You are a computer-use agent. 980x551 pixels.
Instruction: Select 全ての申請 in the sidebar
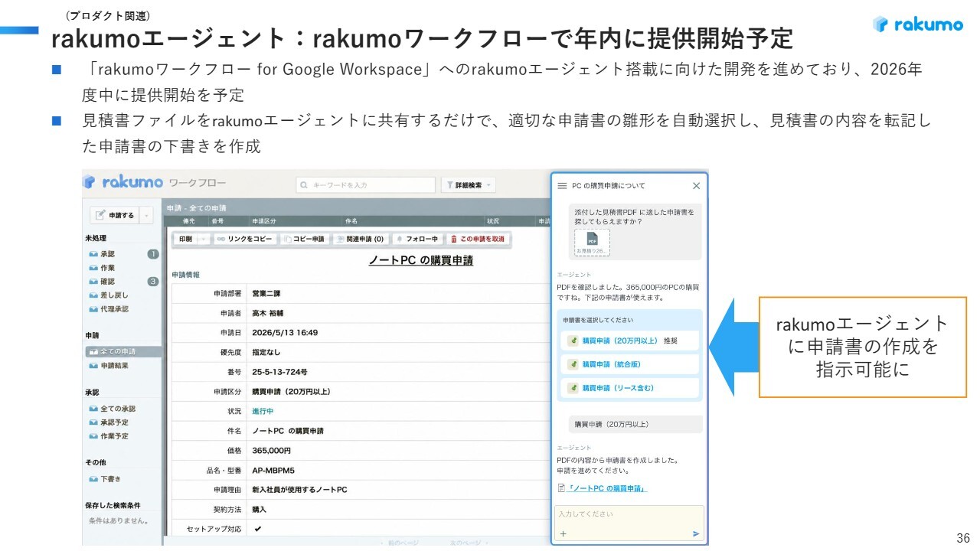[122, 352]
